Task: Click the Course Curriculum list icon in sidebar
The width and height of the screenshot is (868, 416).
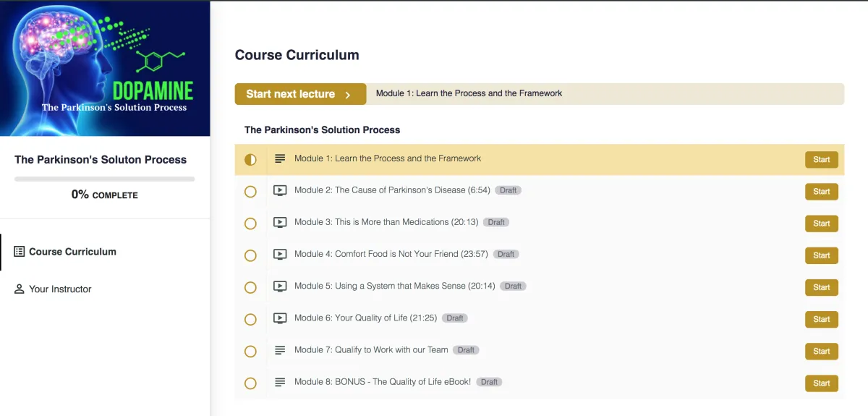Action: coord(20,252)
